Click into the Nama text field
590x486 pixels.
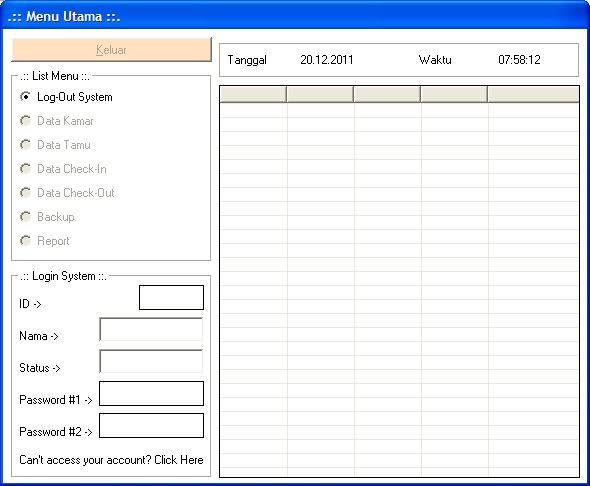pos(151,330)
